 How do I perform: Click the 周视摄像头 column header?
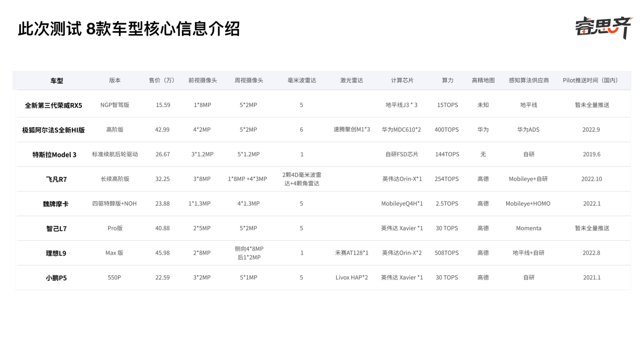[x=248, y=80]
